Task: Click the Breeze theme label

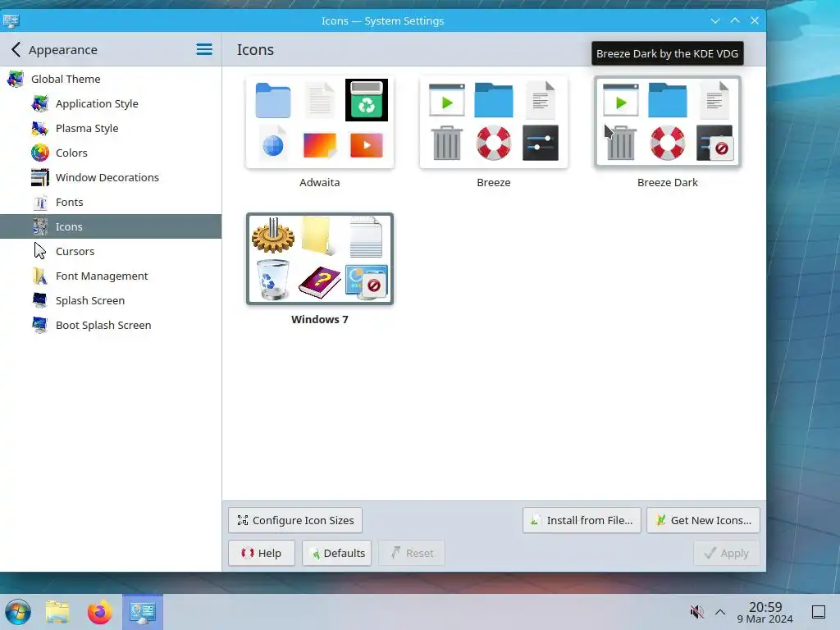Action: (x=493, y=182)
